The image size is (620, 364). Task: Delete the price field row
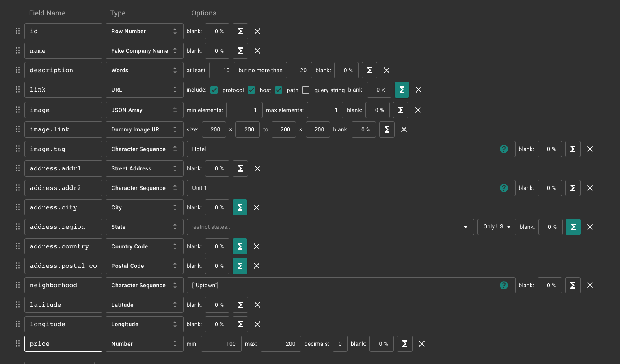(422, 344)
